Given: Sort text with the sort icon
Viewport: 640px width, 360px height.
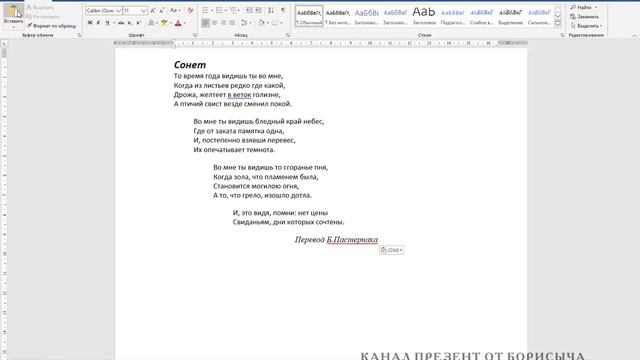Looking at the screenshot, I should click(x=271, y=10).
